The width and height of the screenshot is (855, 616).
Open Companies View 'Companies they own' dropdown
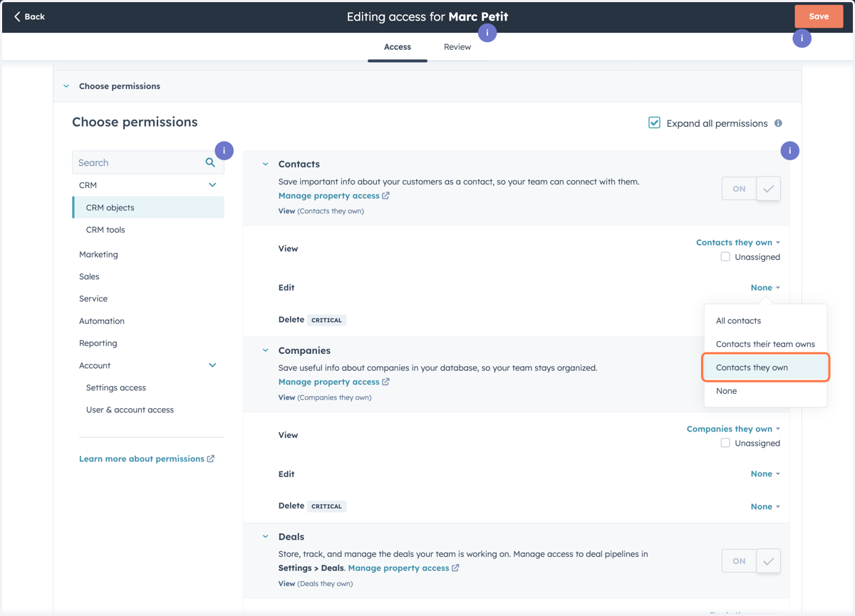click(733, 429)
